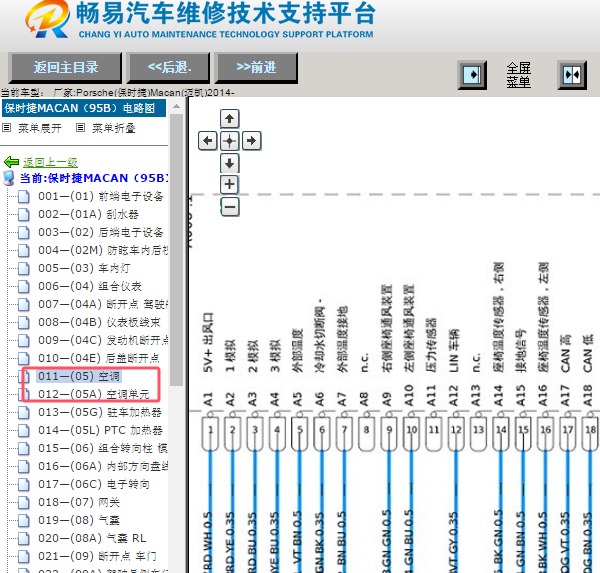This screenshot has width=600, height=573.
Task: Click >>前进 forward button
Action: (256, 68)
